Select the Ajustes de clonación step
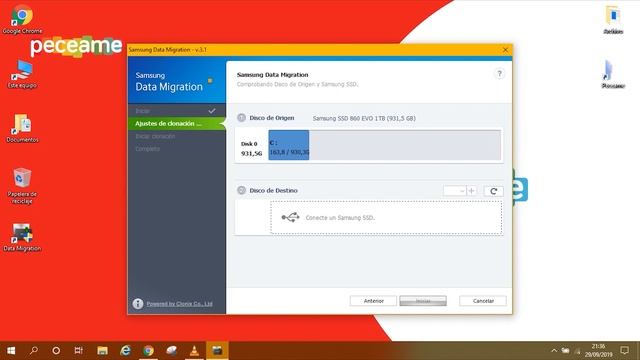This screenshot has width=640, height=360. (x=176, y=123)
